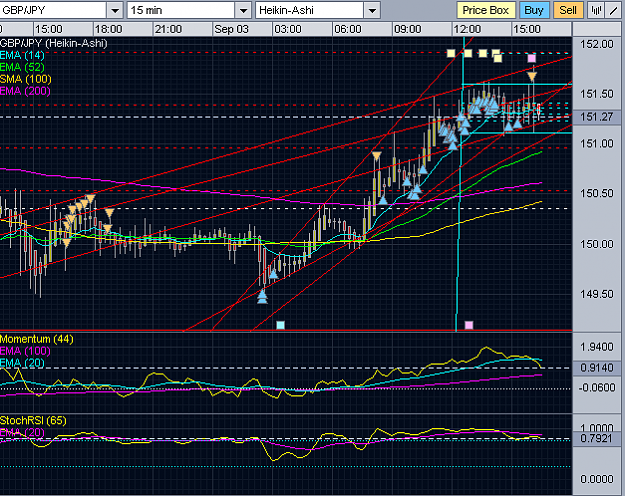The height and width of the screenshot is (496, 625).
Task: Click the 03:00 time axis label
Action: pyautogui.click(x=288, y=30)
